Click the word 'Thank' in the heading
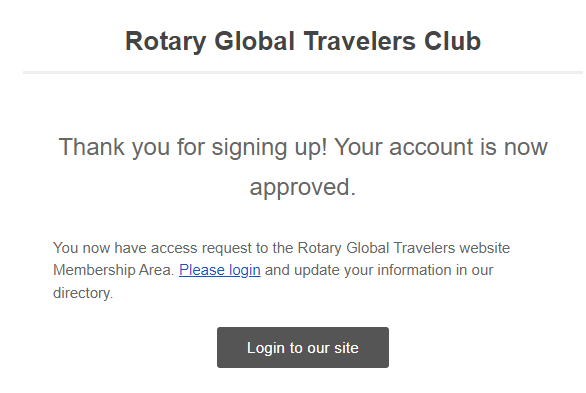Screen dimensions: 586x393 92,147
